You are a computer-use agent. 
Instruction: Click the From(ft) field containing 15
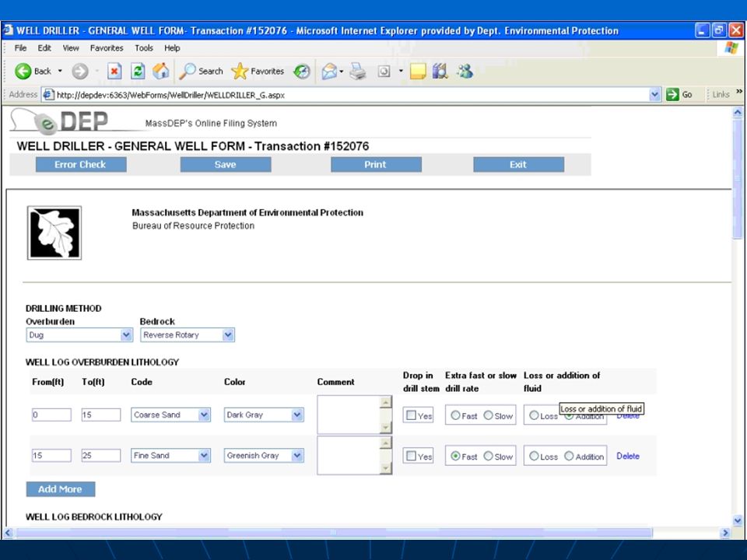coord(51,456)
